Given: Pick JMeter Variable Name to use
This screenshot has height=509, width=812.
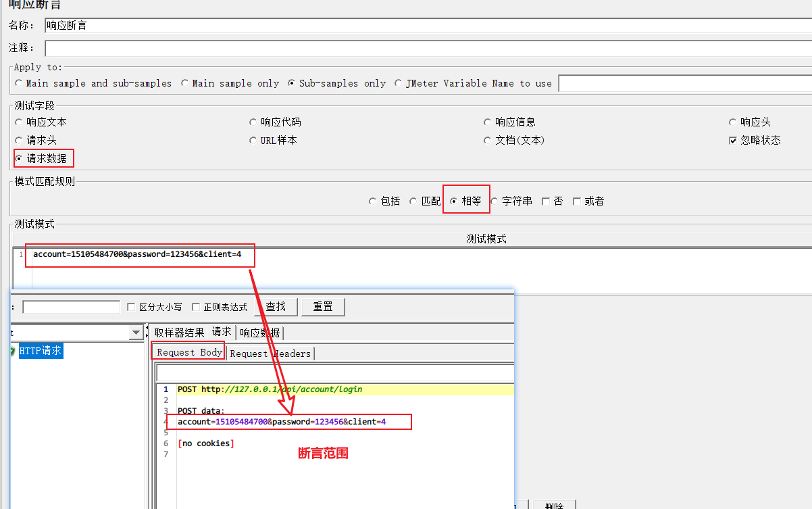Looking at the screenshot, I should point(398,83).
